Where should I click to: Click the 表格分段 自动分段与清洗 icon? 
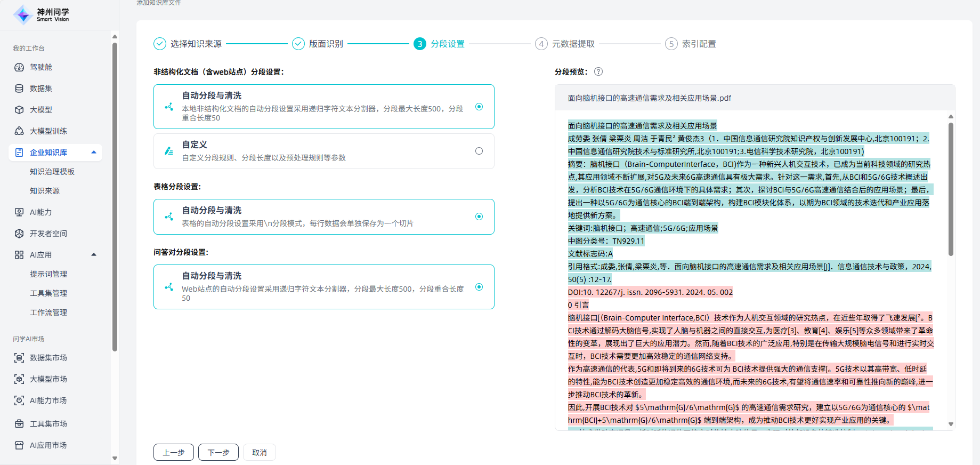(169, 217)
